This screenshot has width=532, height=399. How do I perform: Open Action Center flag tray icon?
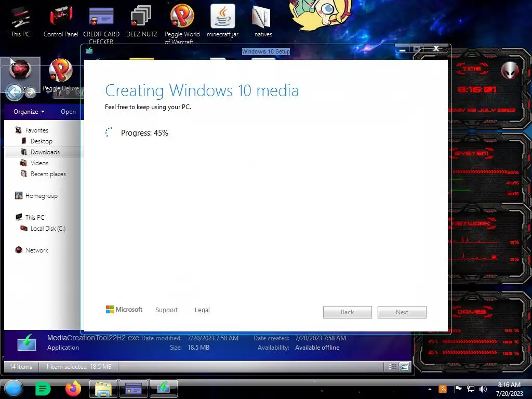coord(458,389)
